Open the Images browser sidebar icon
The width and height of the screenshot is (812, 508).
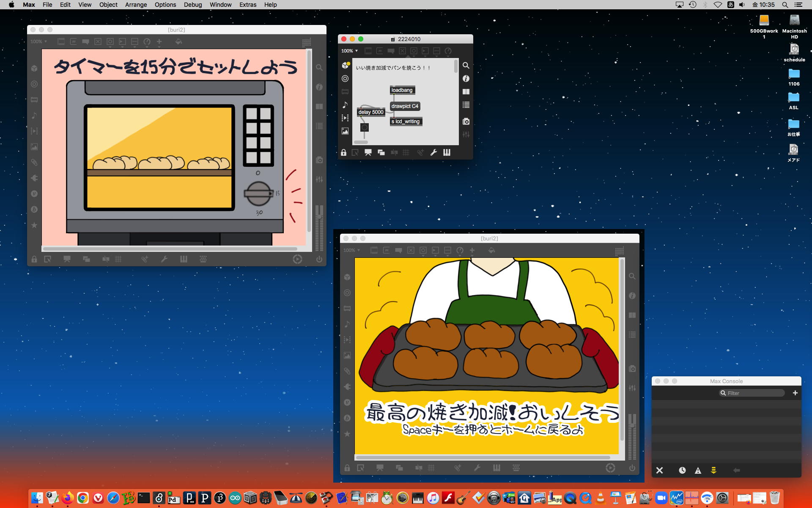[x=345, y=131]
